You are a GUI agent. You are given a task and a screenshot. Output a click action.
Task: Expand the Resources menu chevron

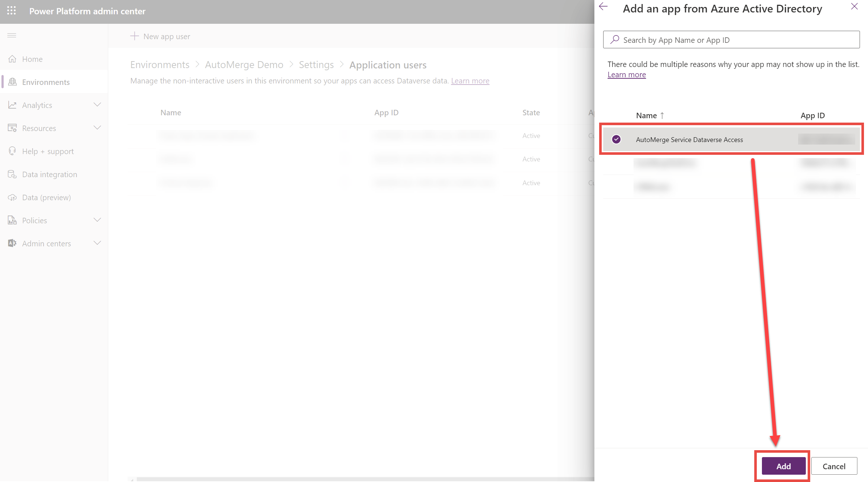coord(97,128)
